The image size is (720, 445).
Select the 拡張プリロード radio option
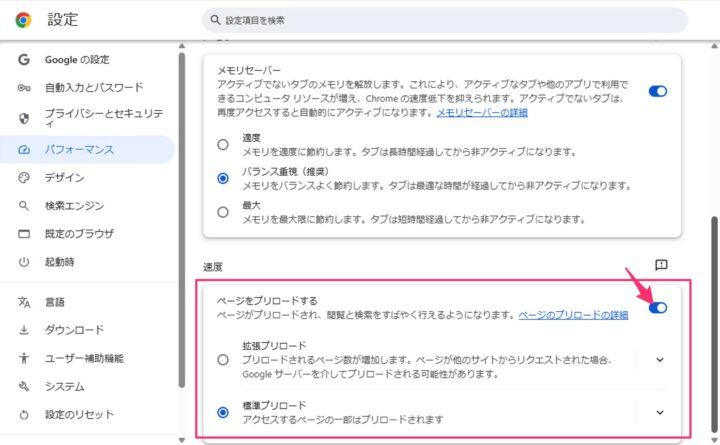point(223,360)
